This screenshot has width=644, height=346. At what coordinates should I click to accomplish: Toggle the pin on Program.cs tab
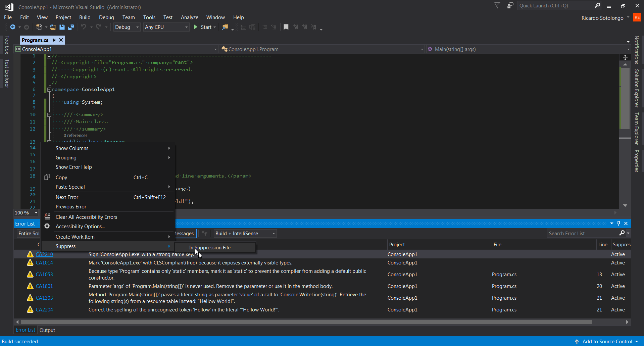coord(54,40)
